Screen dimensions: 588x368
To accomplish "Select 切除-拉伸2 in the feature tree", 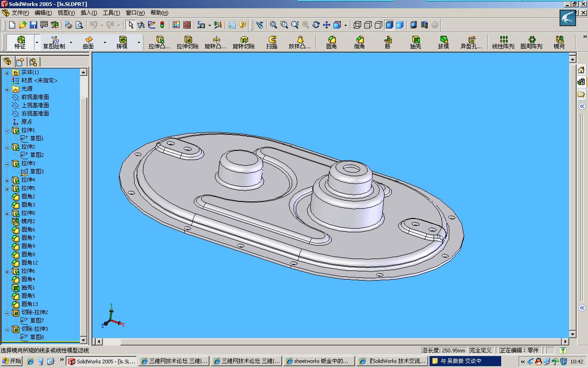I will (34, 312).
